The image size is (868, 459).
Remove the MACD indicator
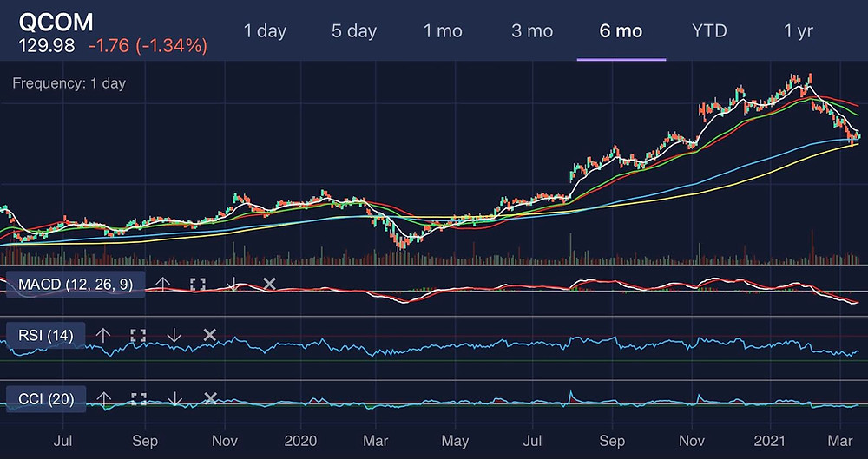point(269,285)
